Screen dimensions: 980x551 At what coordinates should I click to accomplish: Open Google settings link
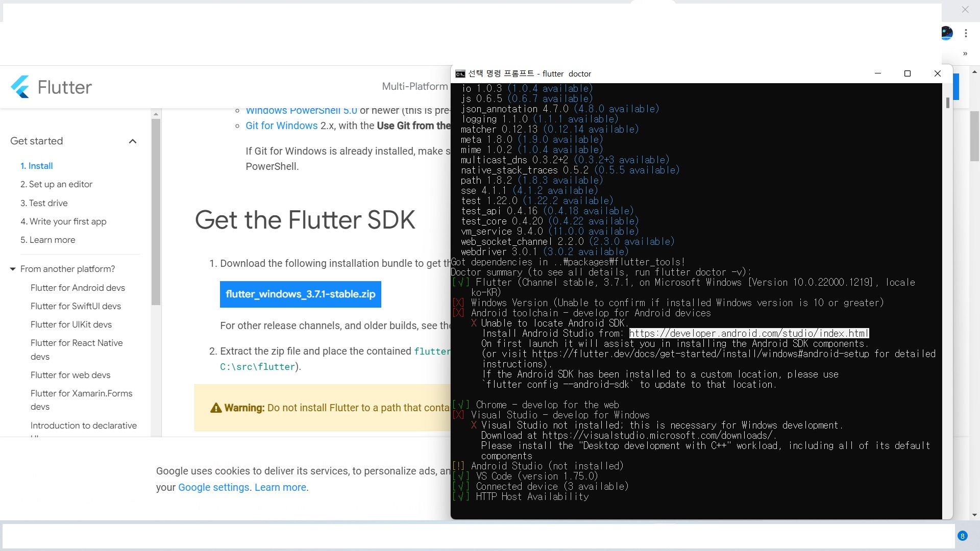[213, 487]
